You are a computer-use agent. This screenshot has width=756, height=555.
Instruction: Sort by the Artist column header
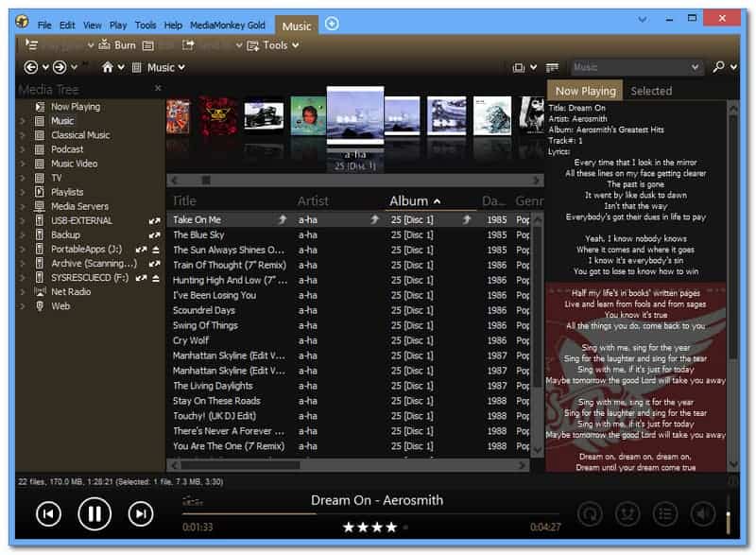pyautogui.click(x=314, y=200)
